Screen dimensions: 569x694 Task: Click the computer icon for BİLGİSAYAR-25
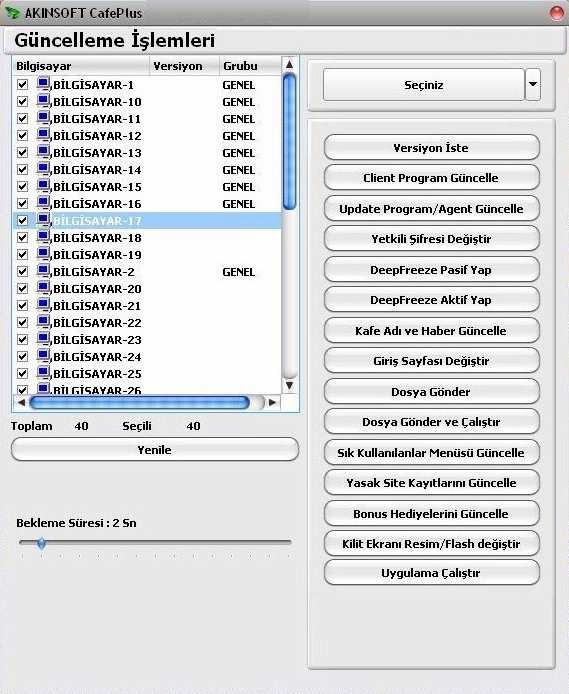pyautogui.click(x=43, y=373)
